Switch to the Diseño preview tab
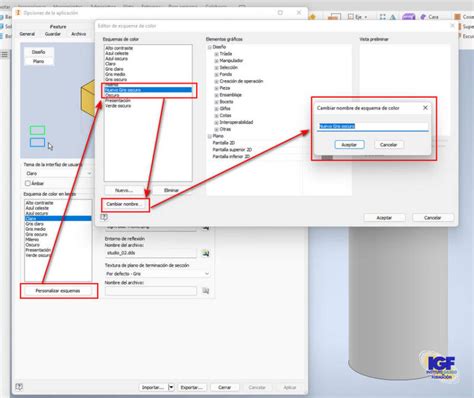The height and width of the screenshot is (398, 474). coord(39,52)
